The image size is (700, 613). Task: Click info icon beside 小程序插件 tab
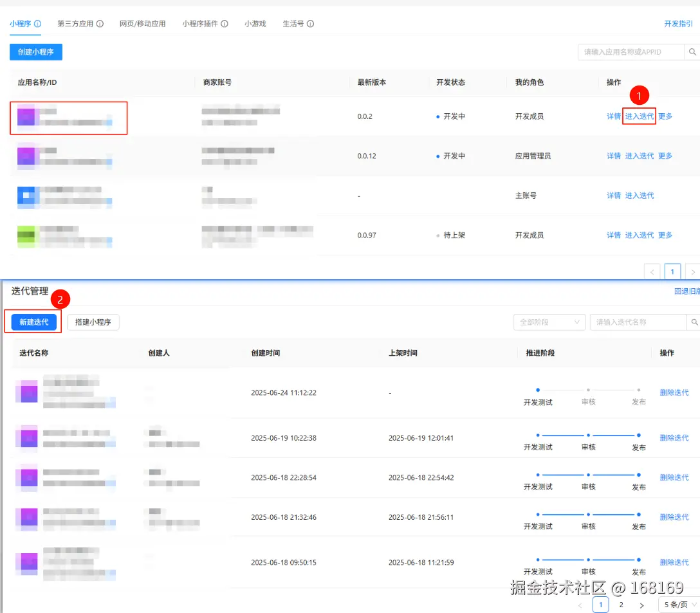click(225, 24)
